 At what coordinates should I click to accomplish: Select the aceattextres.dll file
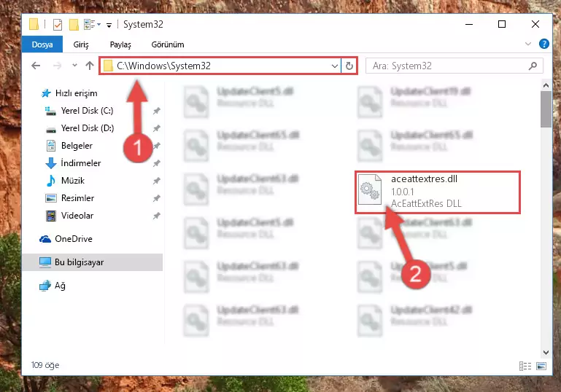[437, 192]
